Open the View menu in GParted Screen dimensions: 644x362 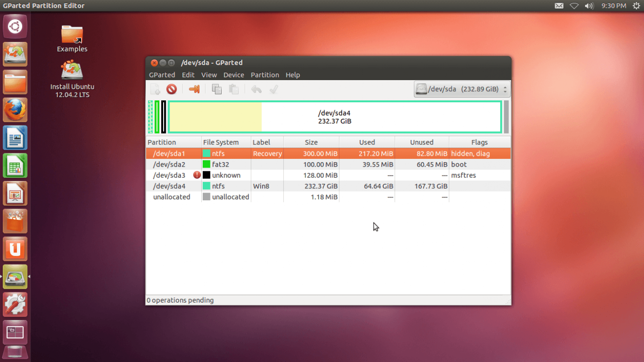pyautogui.click(x=209, y=75)
